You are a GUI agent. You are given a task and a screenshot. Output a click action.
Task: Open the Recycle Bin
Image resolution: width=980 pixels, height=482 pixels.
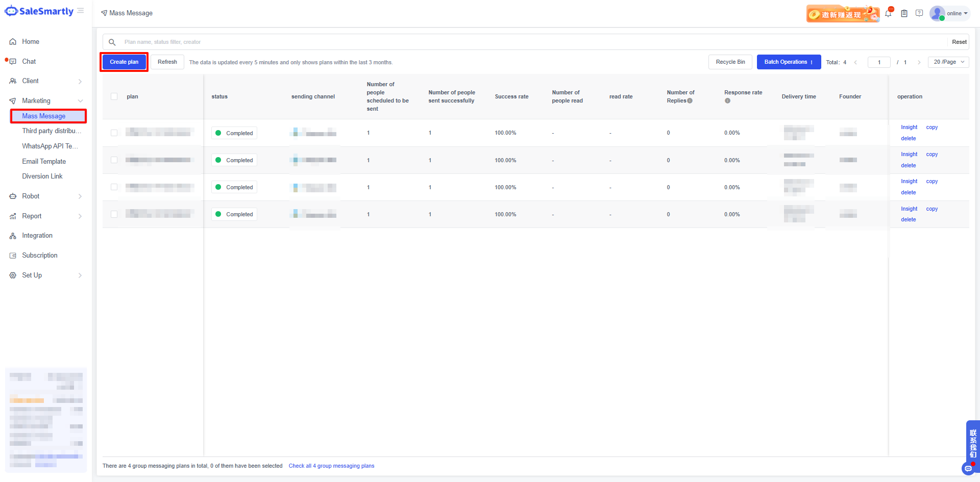(x=730, y=62)
